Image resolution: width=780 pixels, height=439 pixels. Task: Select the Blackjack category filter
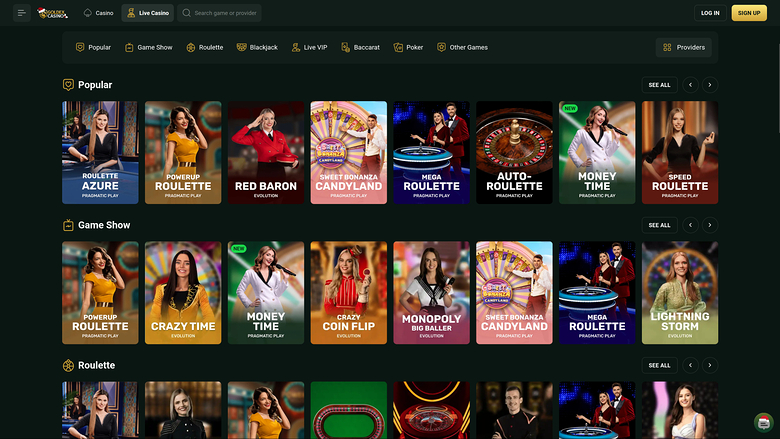tap(257, 47)
